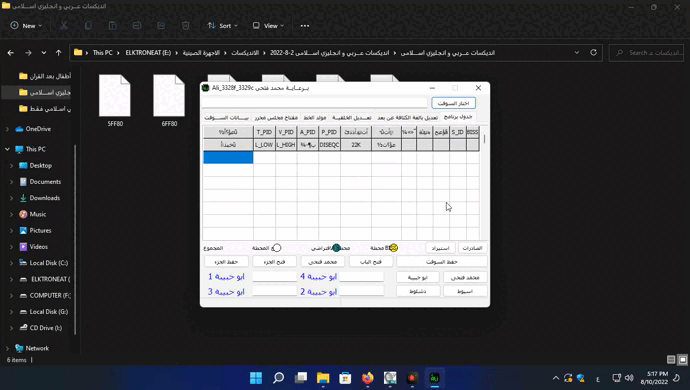Image resolution: width=690 pixels, height=390 pixels.
Task: Go forward with the Explorer forward arrow
Action: coord(28,52)
